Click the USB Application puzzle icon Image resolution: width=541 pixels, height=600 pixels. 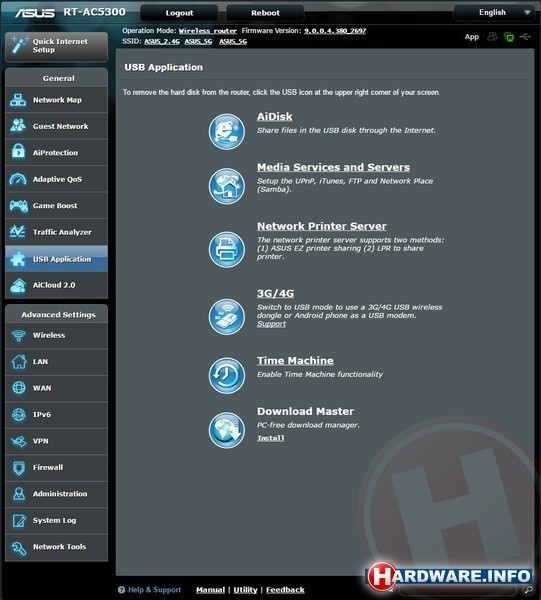click(x=18, y=259)
